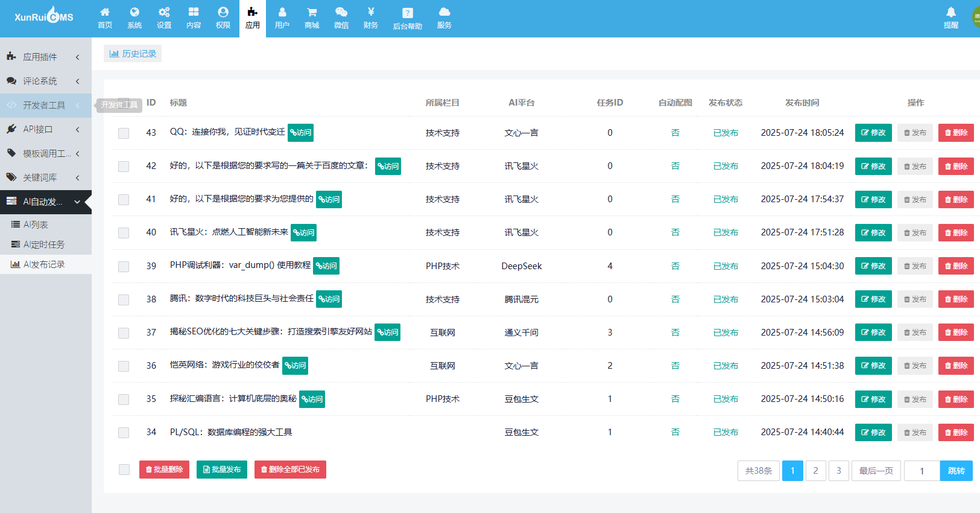Image resolution: width=980 pixels, height=513 pixels.
Task: Click the 跳转 jump button
Action: pos(956,471)
